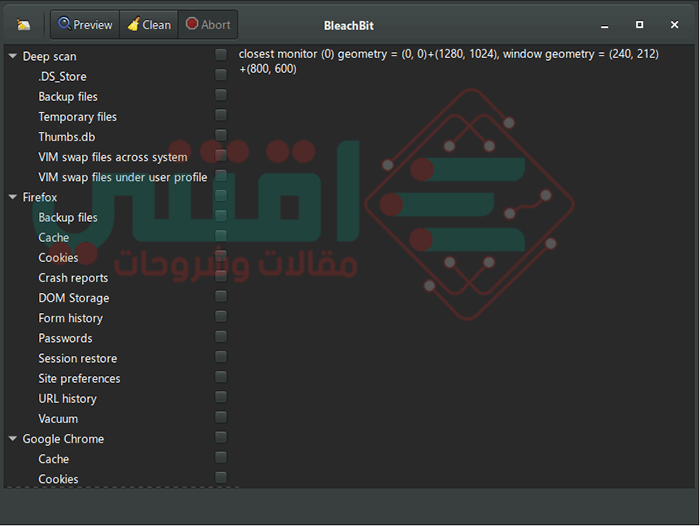Image resolution: width=700 pixels, height=527 pixels.
Task: Check the Site preferences checkbox
Action: pyautogui.click(x=221, y=376)
